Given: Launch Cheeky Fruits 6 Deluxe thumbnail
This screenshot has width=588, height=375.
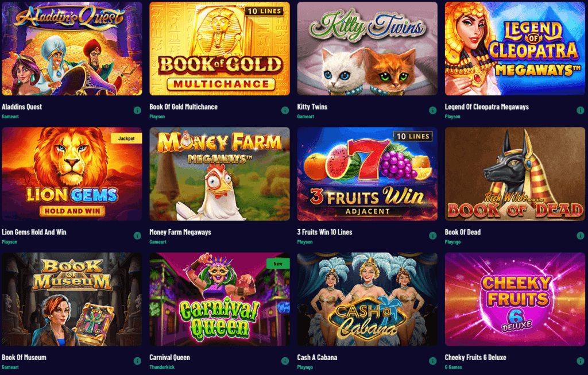Looking at the screenshot, I should tap(515, 299).
